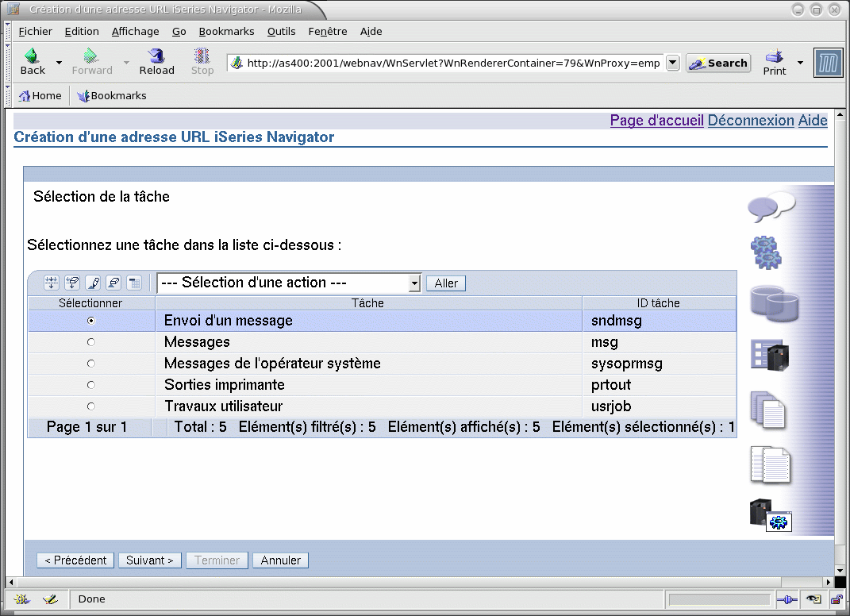Open the Aide menu in the menu bar
This screenshot has width=850, height=616.
click(x=371, y=32)
